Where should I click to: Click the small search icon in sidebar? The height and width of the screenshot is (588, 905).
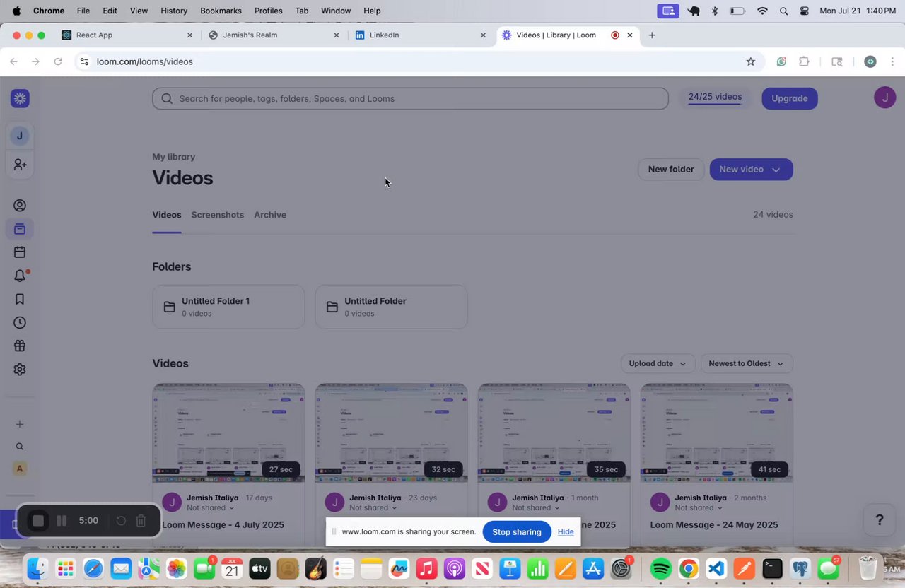20,447
